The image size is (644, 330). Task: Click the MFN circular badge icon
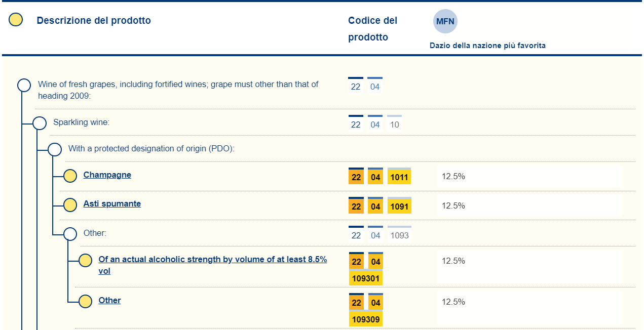[445, 21]
